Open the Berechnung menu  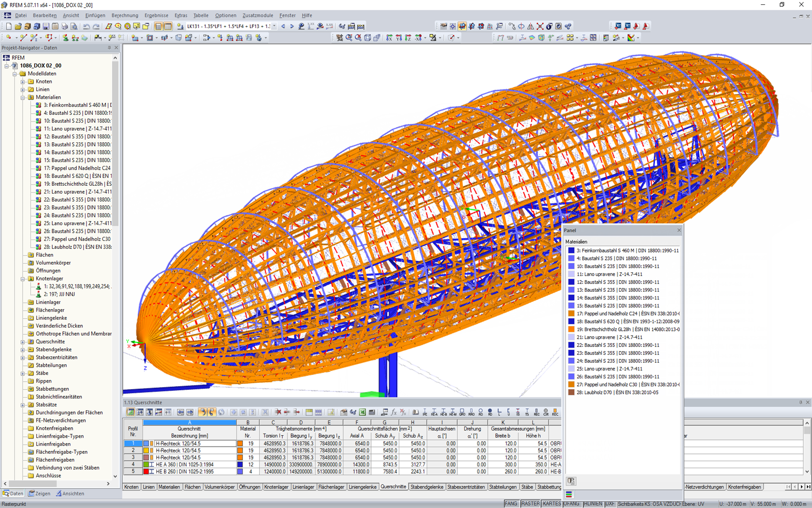(125, 15)
